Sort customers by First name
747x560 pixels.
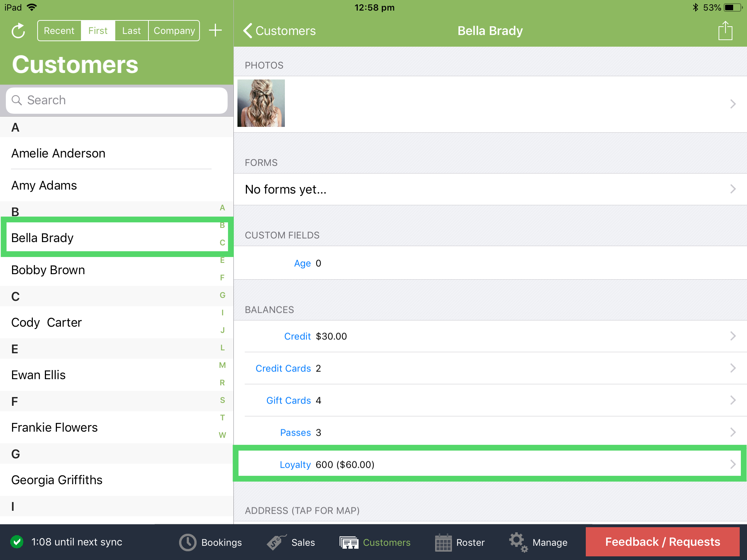click(98, 31)
